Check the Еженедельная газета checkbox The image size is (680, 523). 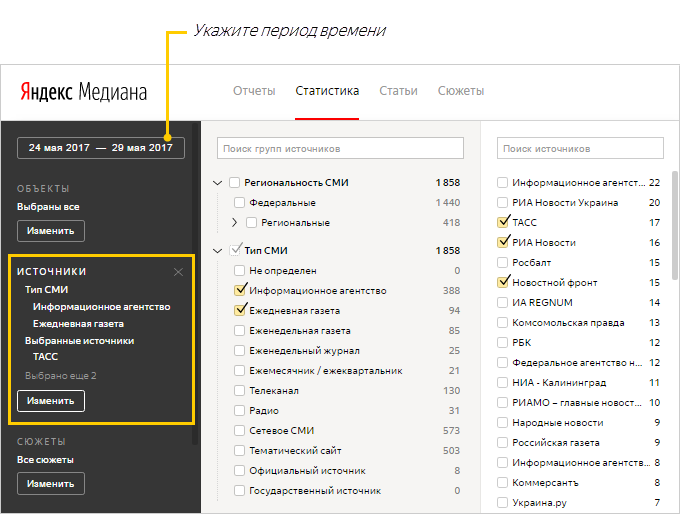239,330
